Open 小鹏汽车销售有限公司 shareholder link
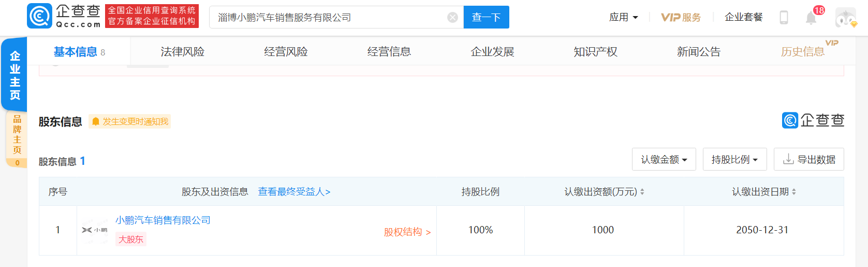 [x=163, y=220]
